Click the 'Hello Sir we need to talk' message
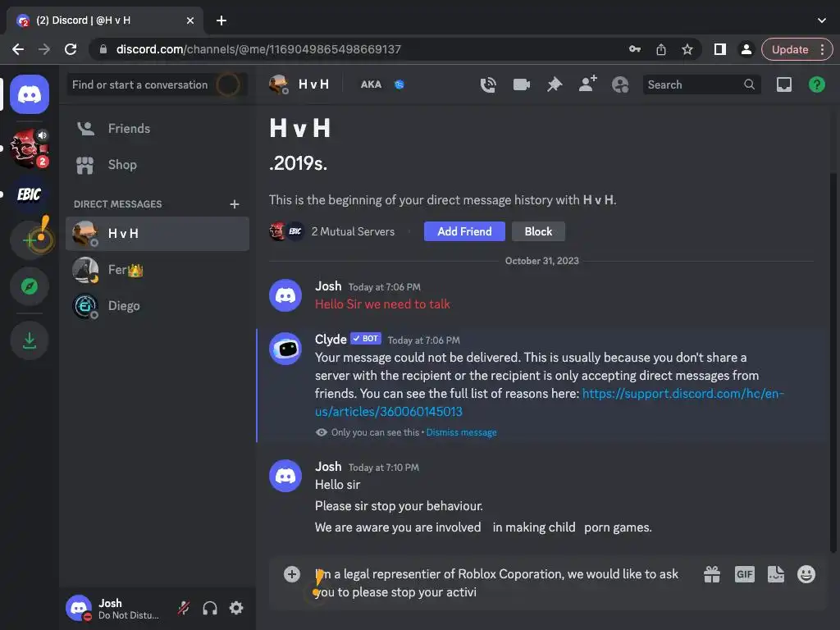The image size is (840, 630). tap(382, 304)
